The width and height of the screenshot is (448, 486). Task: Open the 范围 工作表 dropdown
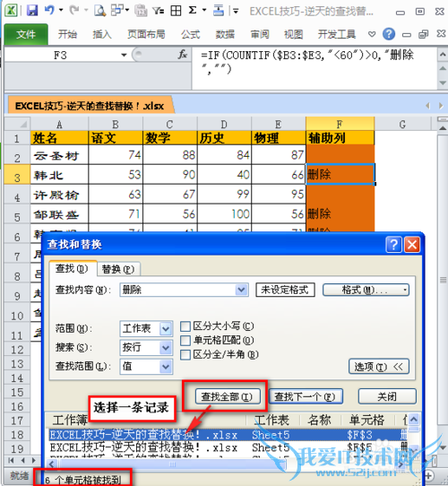[166, 328]
